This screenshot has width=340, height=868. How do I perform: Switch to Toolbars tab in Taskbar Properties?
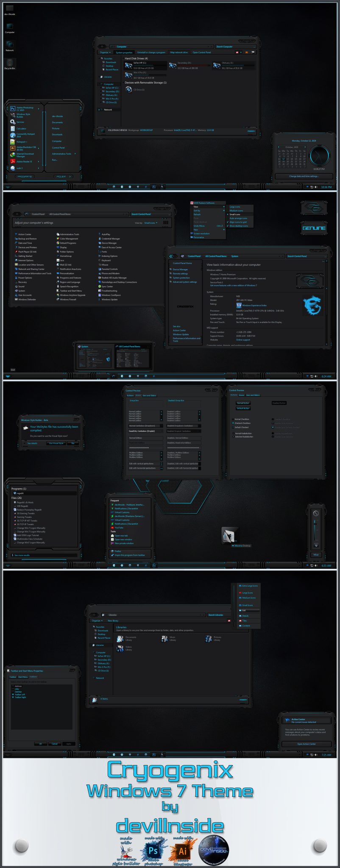click(x=33, y=677)
